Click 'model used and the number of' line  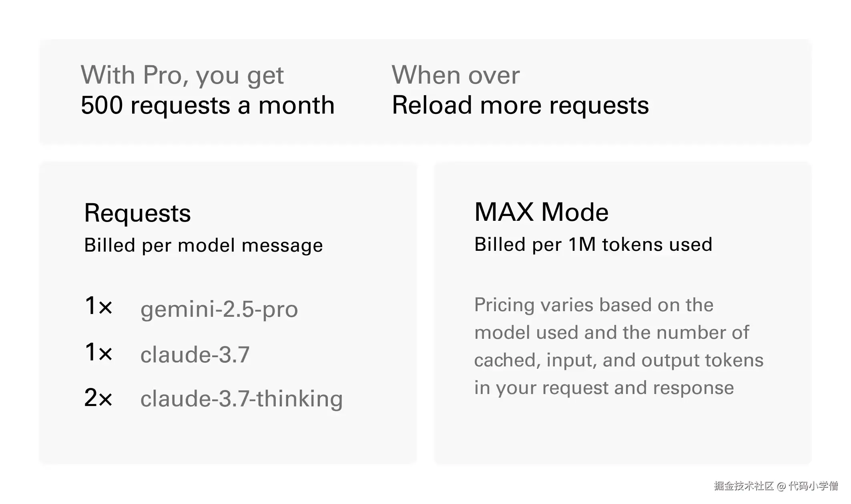coord(612,333)
